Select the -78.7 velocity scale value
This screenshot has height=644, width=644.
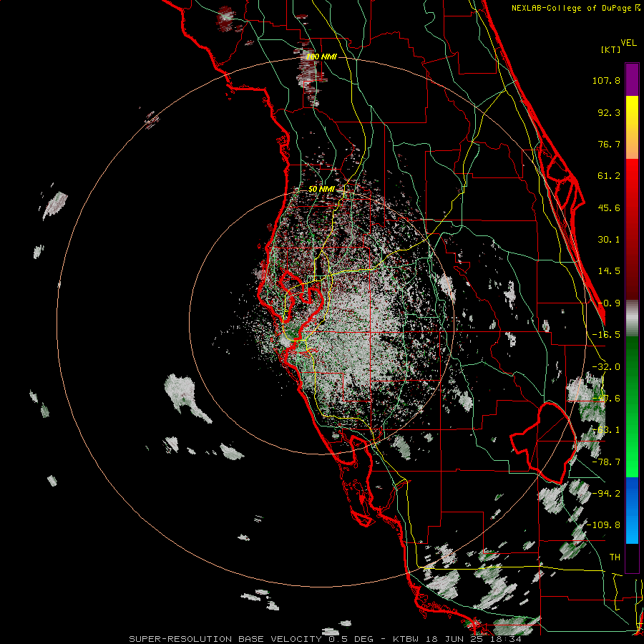click(606, 462)
